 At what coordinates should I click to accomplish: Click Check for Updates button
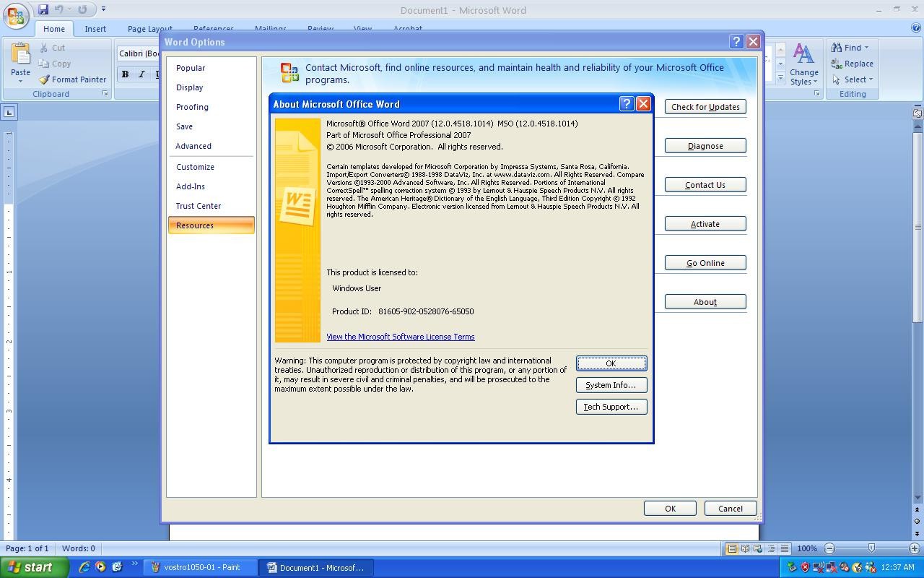[705, 107]
